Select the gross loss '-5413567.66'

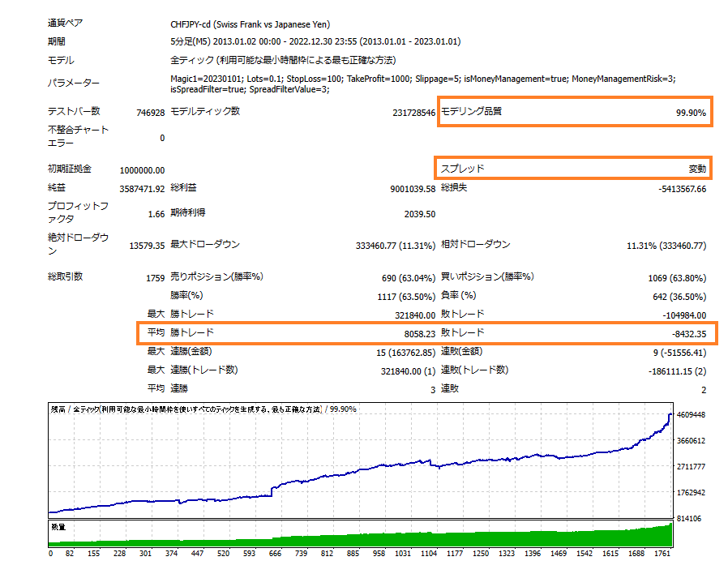[682, 189]
